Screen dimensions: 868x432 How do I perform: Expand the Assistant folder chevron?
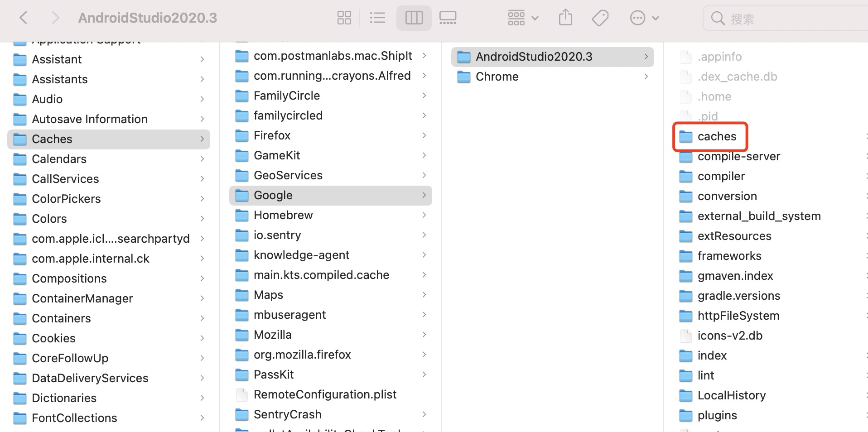(x=202, y=59)
